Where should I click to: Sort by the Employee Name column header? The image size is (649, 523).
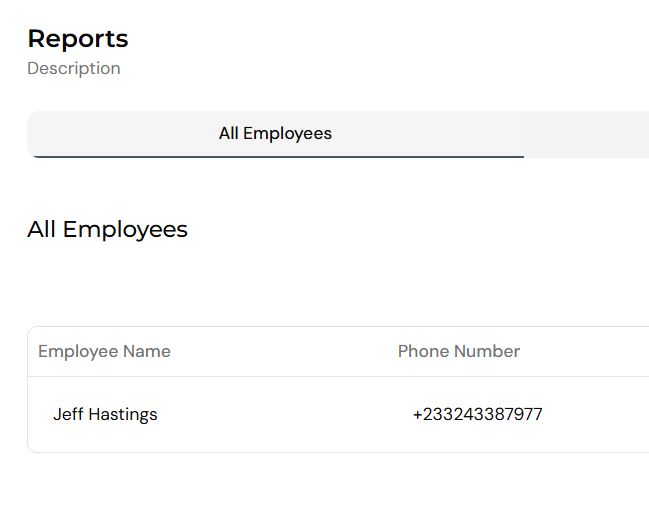pos(104,351)
